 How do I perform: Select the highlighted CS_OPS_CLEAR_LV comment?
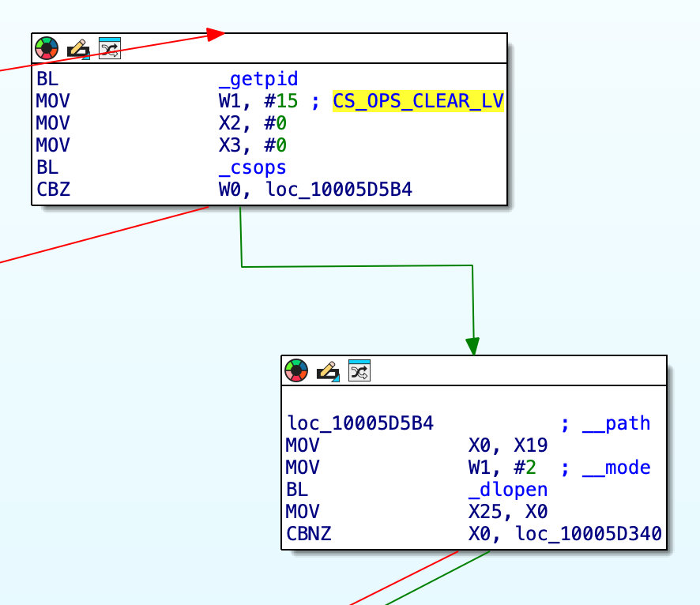[417, 100]
